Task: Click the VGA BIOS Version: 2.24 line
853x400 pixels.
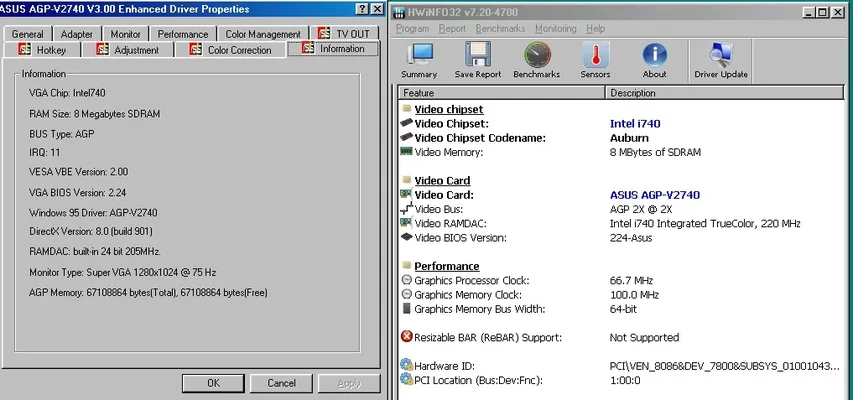Action: (78, 192)
